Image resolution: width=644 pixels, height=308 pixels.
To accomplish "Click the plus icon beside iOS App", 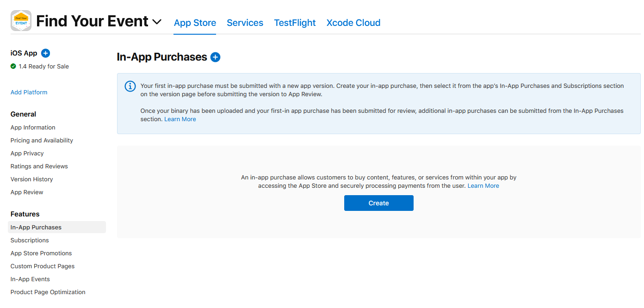I will pos(45,53).
